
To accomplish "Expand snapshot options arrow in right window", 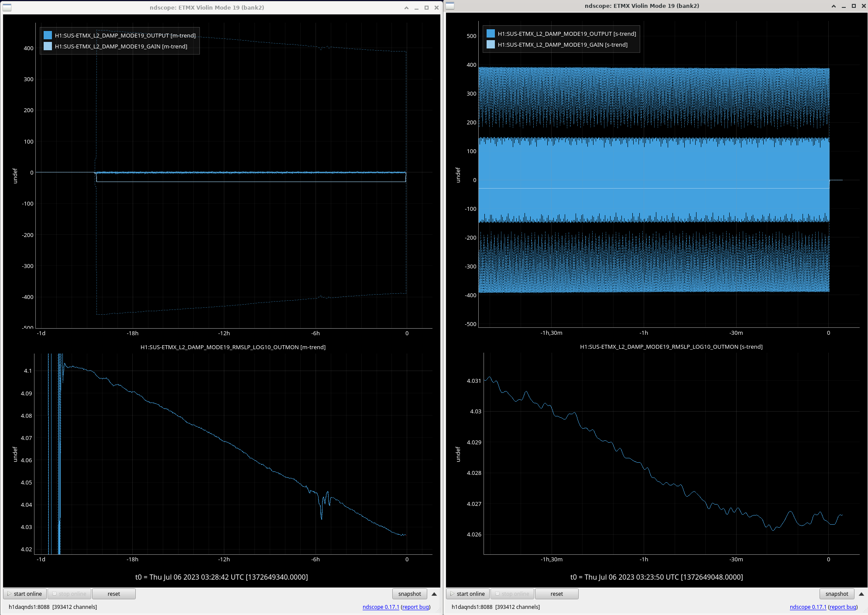I will point(861,594).
